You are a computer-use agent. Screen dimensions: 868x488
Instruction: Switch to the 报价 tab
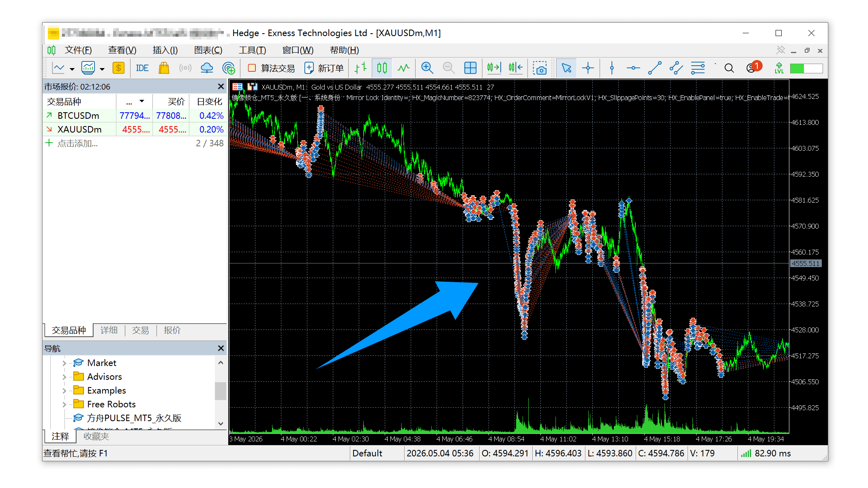(x=172, y=330)
